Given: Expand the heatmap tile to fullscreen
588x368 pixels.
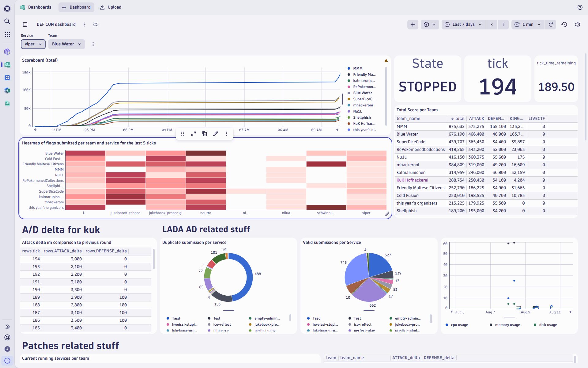Looking at the screenshot, I should tap(194, 134).
